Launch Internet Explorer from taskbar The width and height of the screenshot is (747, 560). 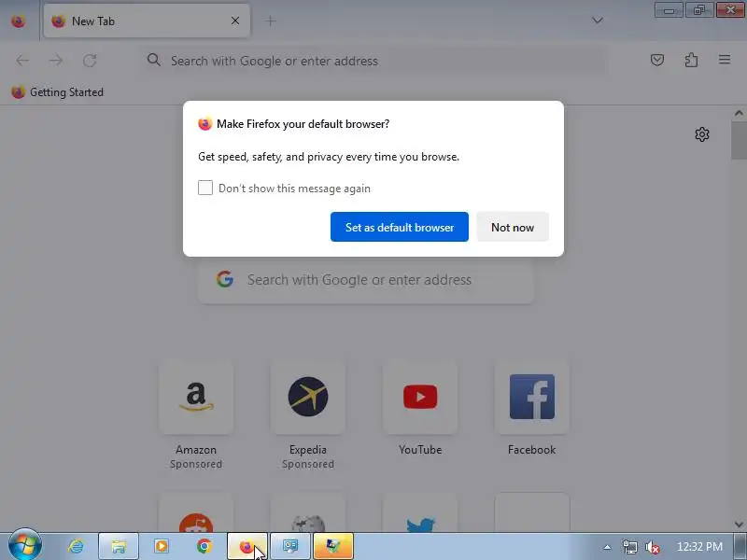pyautogui.click(x=76, y=546)
